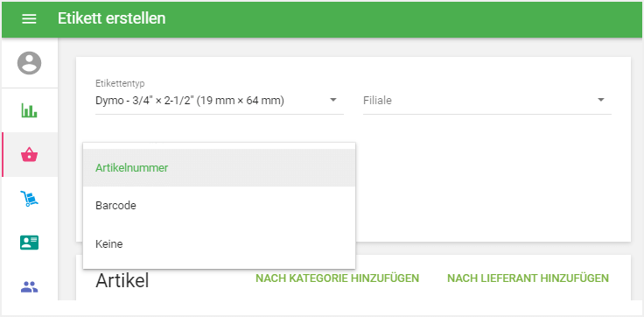
Task: Open the Dymo label type selector
Action: click(220, 101)
